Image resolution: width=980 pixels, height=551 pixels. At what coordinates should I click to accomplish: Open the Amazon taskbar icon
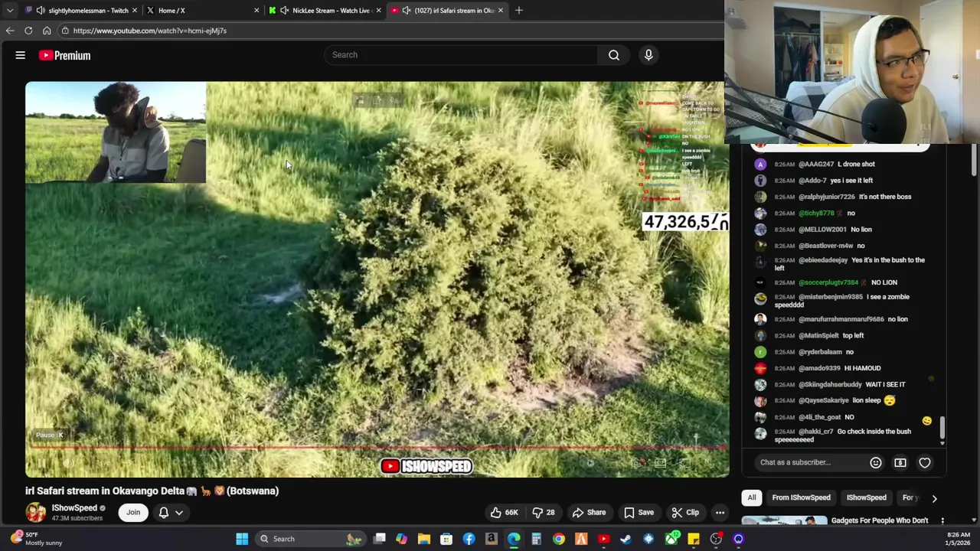pyautogui.click(x=492, y=539)
